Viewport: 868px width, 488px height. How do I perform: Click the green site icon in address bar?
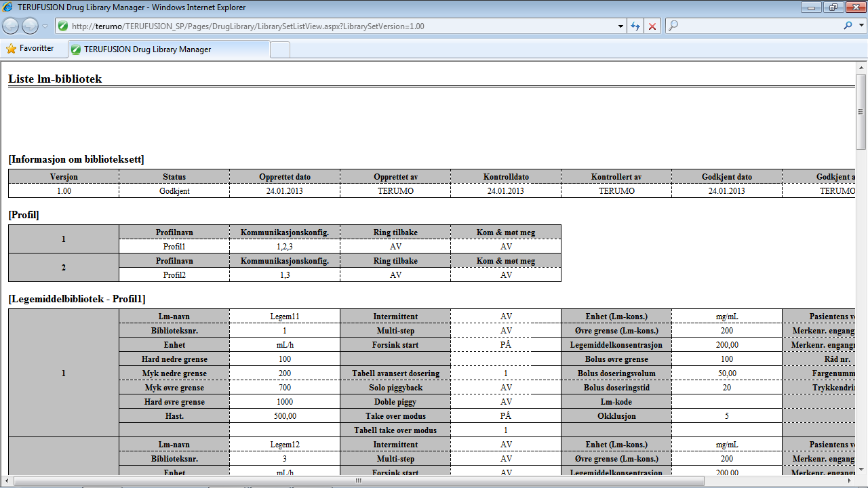[63, 26]
